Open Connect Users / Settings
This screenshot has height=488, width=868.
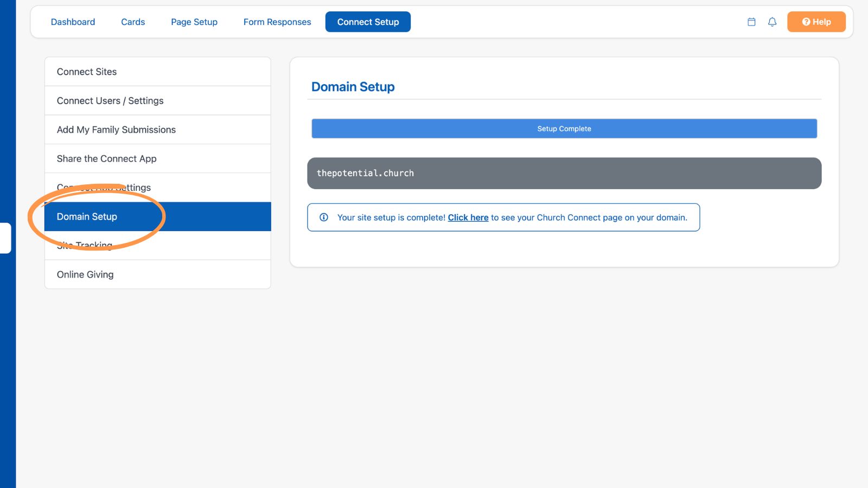coord(158,101)
